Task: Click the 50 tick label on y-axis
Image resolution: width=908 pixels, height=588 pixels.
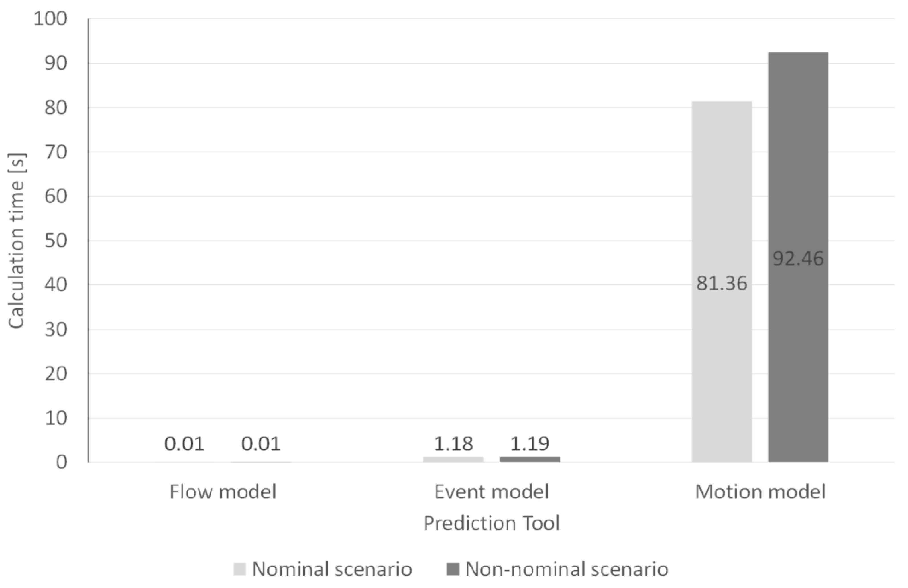Action: click(x=56, y=240)
